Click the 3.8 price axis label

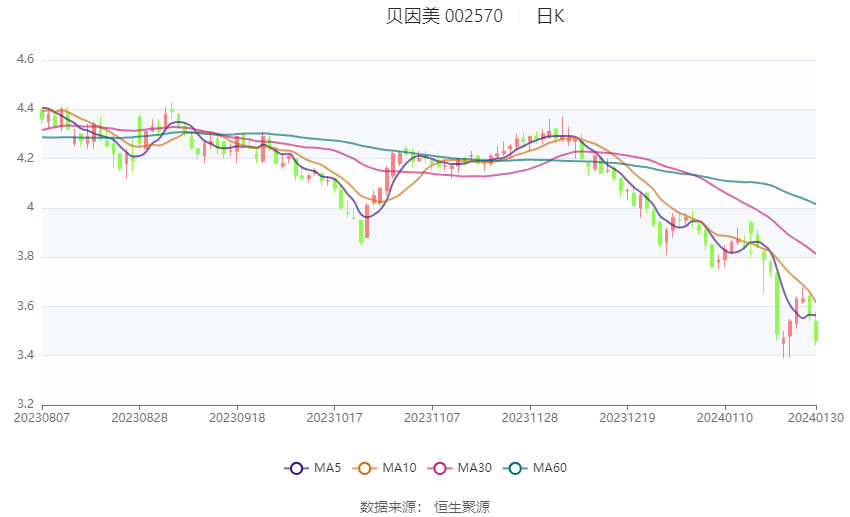click(25, 256)
